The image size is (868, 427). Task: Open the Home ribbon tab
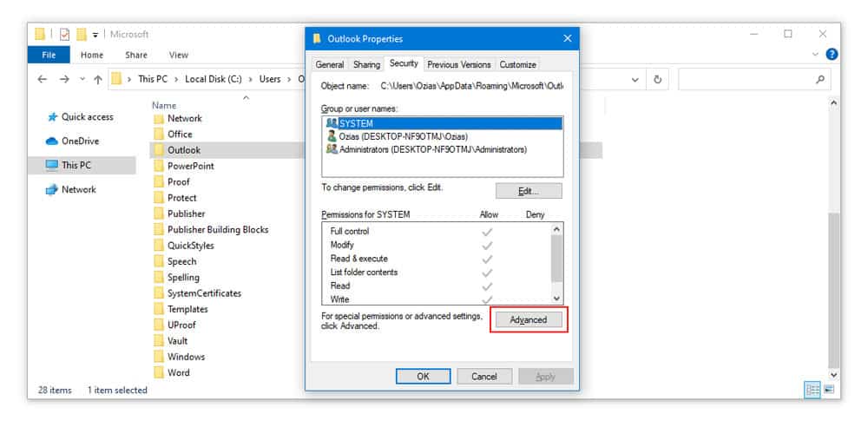coord(92,55)
